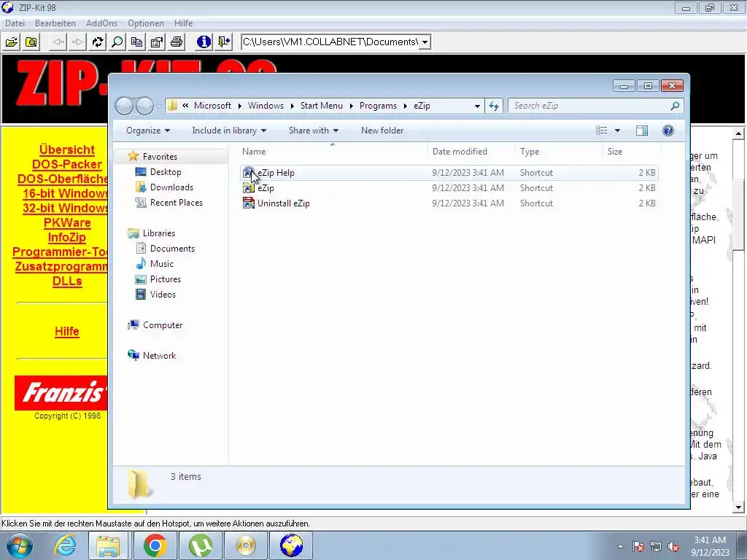Open the address bar history dropdown
This screenshot has height=560, width=747.
pos(477,106)
